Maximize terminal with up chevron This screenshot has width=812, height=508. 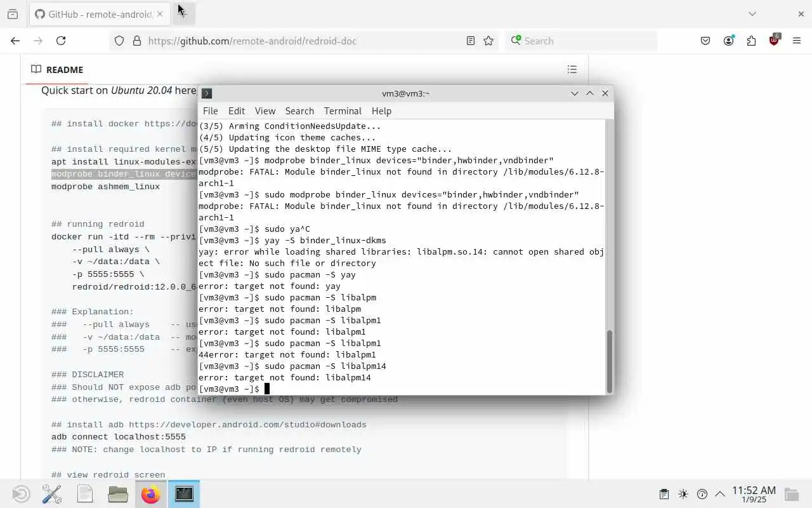point(590,93)
